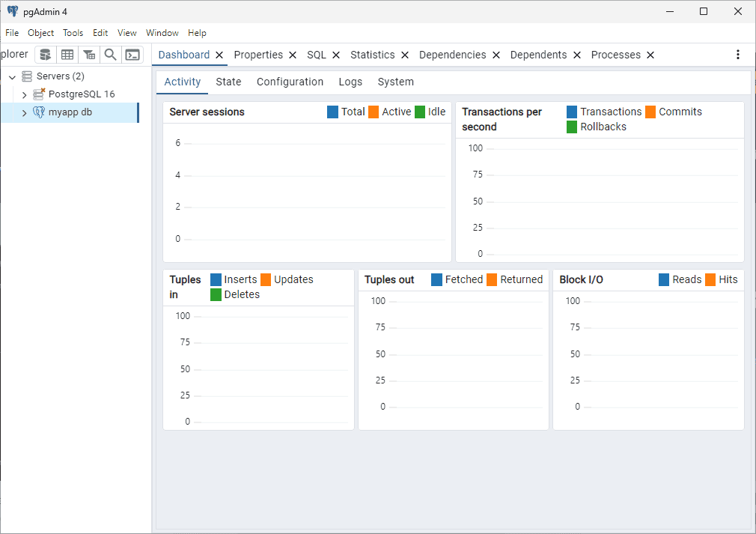Click the myapp db elephant icon
The image size is (756, 534).
click(x=39, y=112)
